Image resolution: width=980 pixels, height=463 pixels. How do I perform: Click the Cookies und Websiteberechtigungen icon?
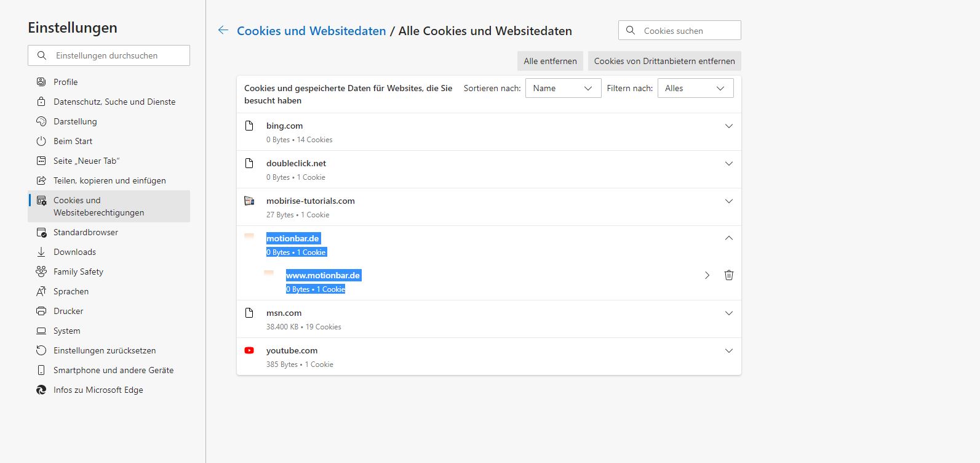[41, 201]
